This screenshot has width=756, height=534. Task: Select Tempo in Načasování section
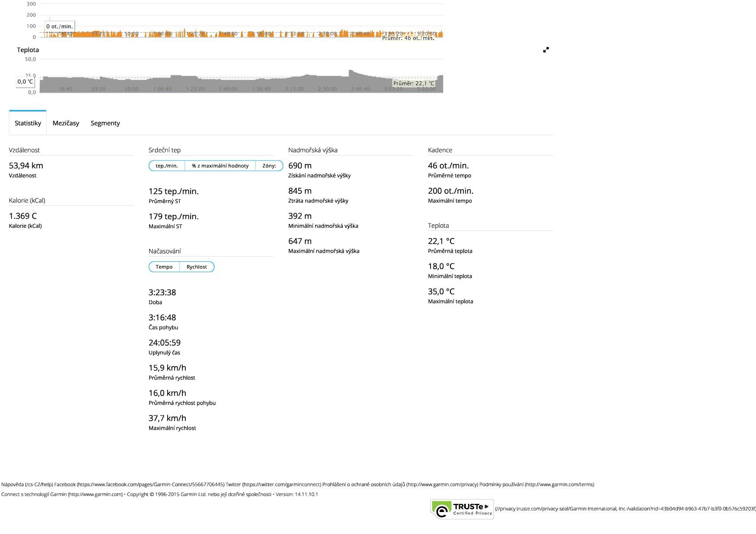point(164,267)
